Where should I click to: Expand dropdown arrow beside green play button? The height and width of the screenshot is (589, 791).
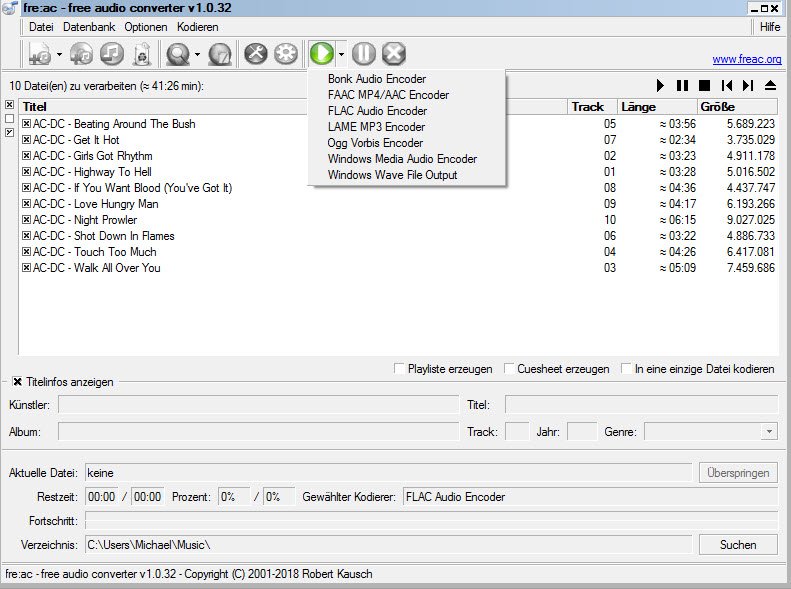click(x=342, y=54)
